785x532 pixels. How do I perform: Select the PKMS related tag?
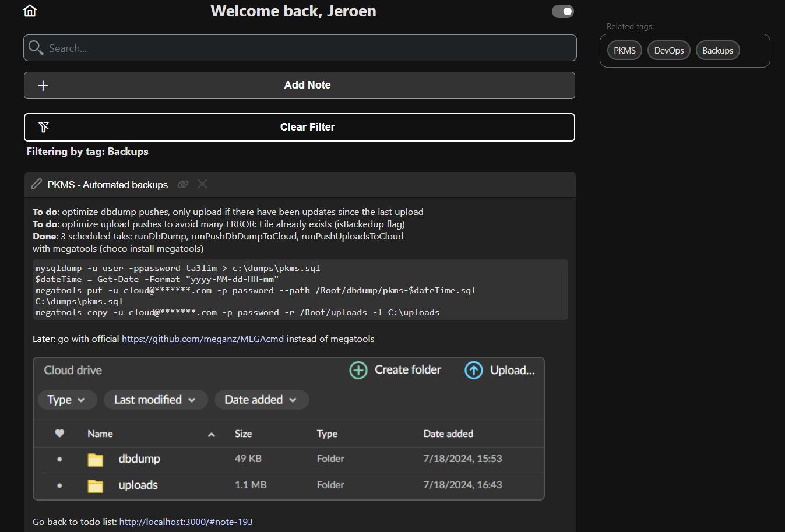click(x=625, y=51)
